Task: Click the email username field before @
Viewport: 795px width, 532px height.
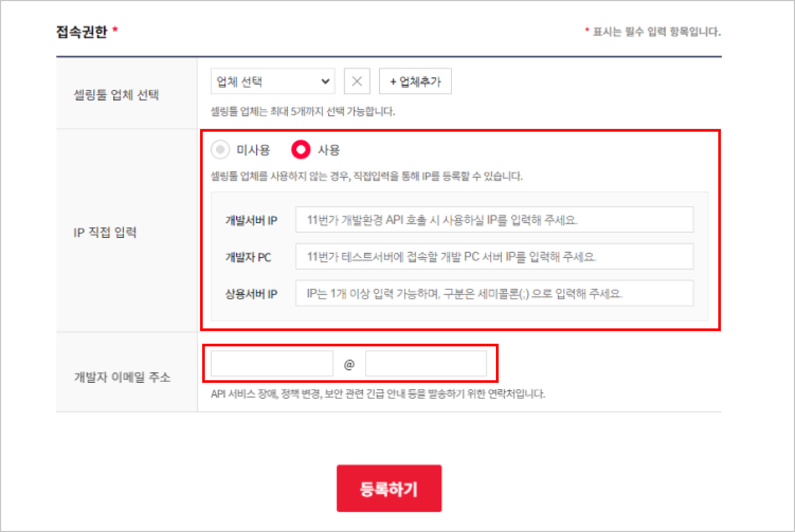Action: click(272, 364)
